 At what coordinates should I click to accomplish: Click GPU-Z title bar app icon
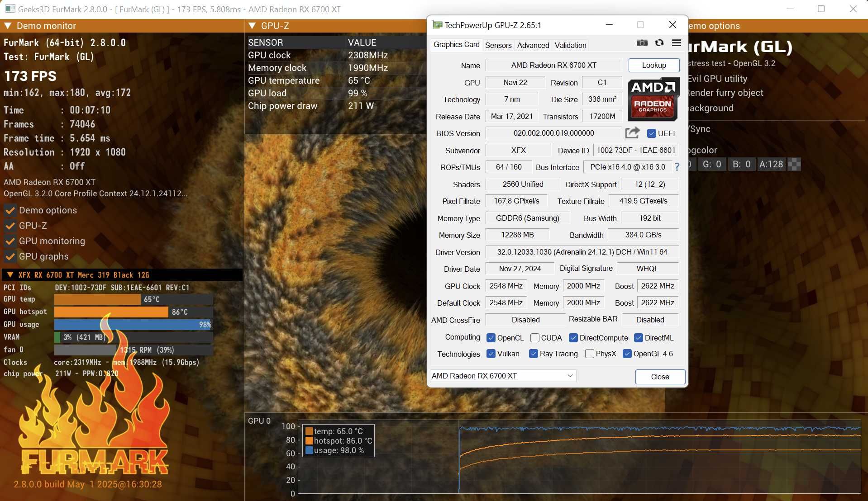point(437,25)
